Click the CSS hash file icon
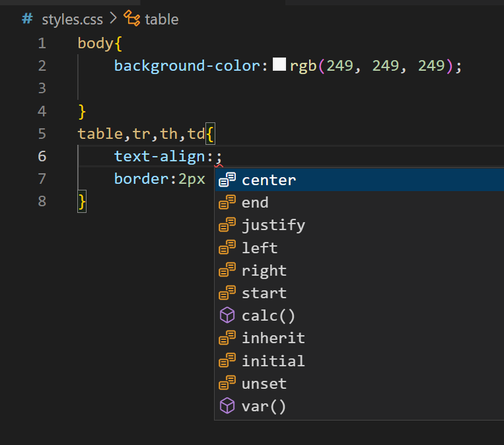Image resolution: width=504 pixels, height=445 pixels. [x=27, y=19]
